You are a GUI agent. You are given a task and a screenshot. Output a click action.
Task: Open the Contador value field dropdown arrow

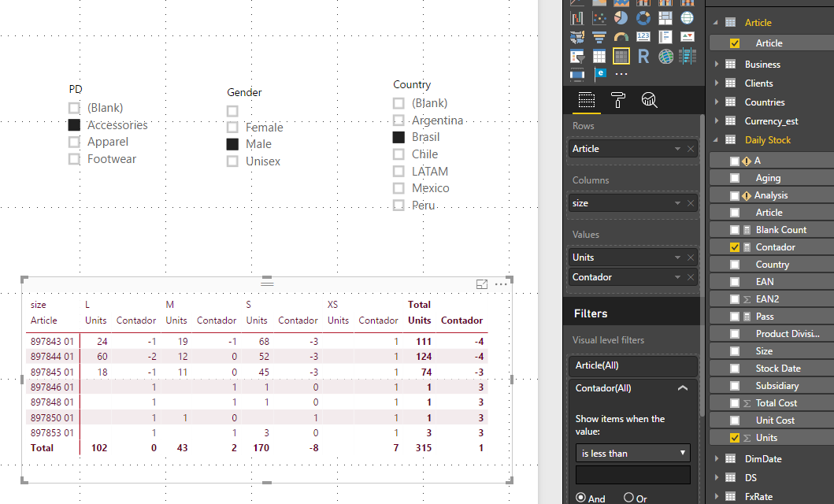pyautogui.click(x=677, y=277)
